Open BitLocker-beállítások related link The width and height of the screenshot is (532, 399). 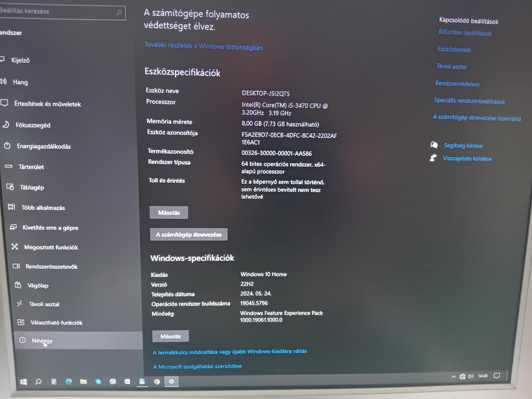(x=465, y=33)
